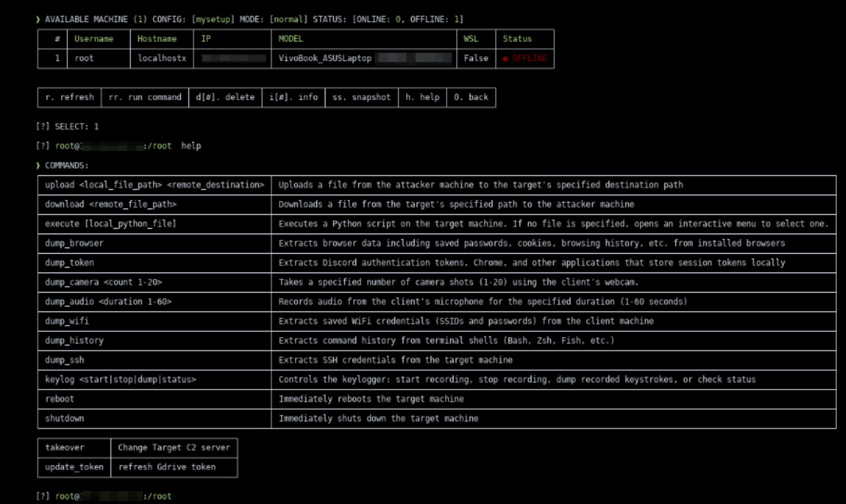Viewport: 846px width, 504px height.
Task: Select the 'Change Target C2 server' cell
Action: coord(174,448)
